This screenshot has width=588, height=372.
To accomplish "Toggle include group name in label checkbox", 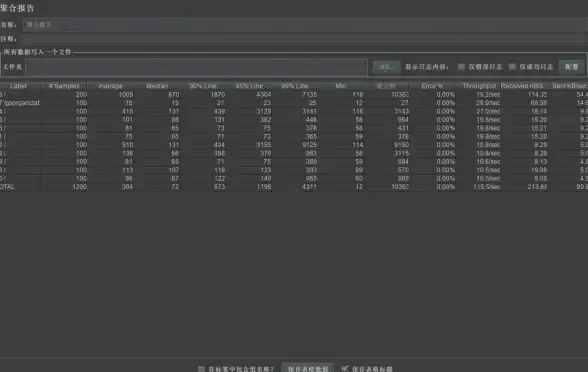I will [x=201, y=369].
